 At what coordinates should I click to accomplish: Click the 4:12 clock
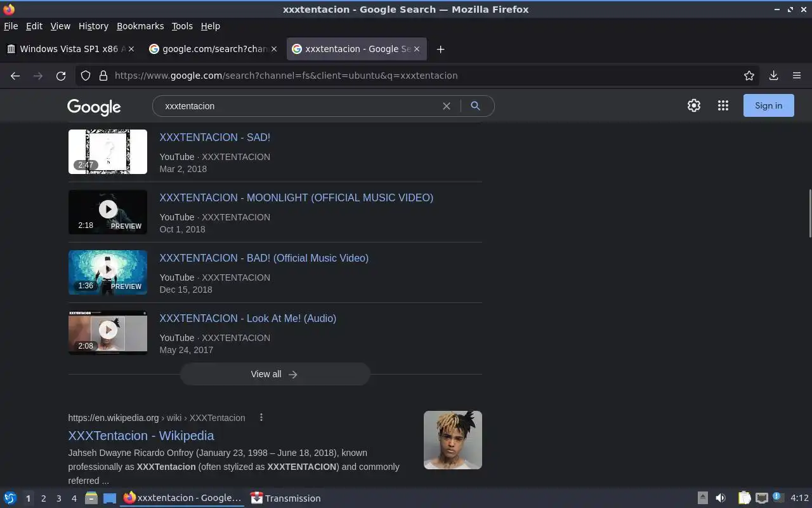click(x=799, y=498)
